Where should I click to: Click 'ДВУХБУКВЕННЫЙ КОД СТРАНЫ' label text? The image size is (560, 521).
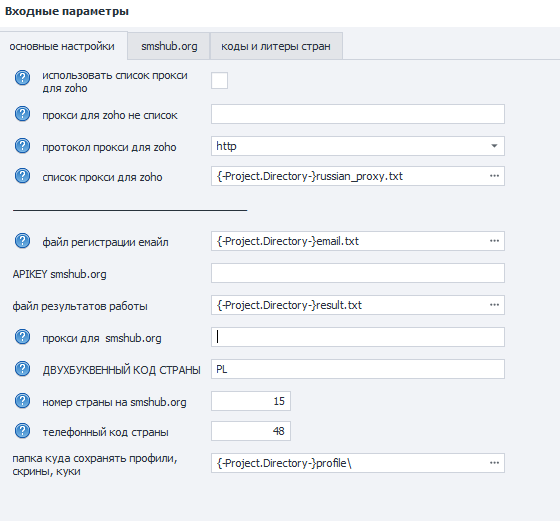(121, 370)
